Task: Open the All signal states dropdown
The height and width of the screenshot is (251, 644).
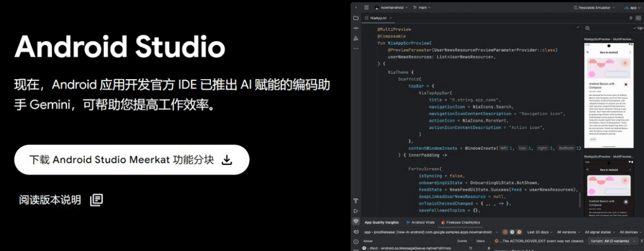Action: (599, 232)
